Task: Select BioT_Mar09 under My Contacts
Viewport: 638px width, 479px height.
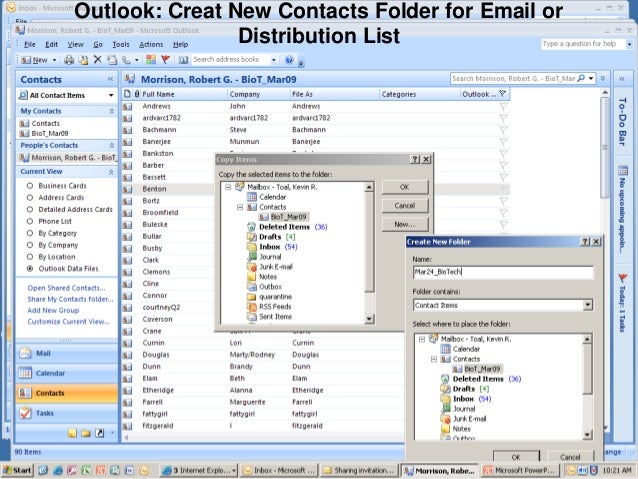Action: pos(50,133)
